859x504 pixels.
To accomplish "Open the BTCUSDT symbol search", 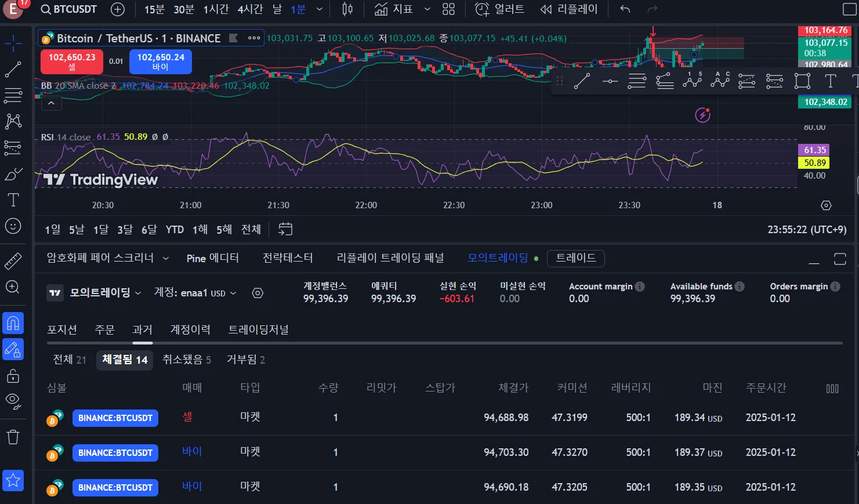I will tap(69, 9).
